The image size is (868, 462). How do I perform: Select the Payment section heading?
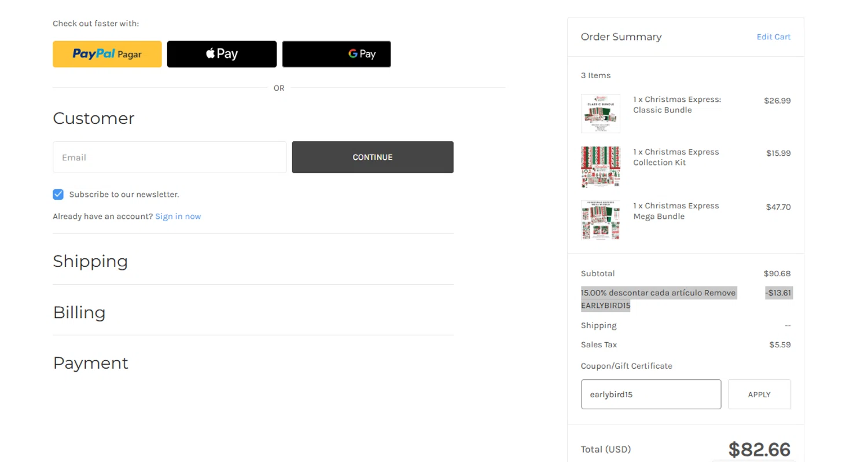click(x=90, y=363)
